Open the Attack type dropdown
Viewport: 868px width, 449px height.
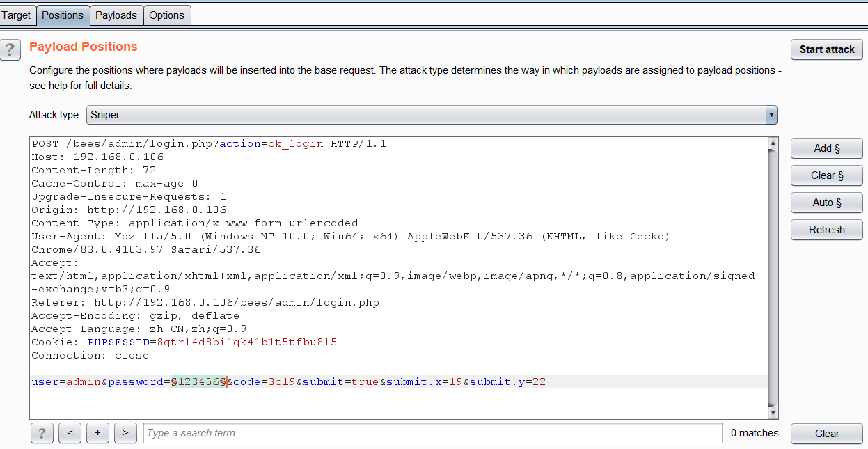click(432, 115)
